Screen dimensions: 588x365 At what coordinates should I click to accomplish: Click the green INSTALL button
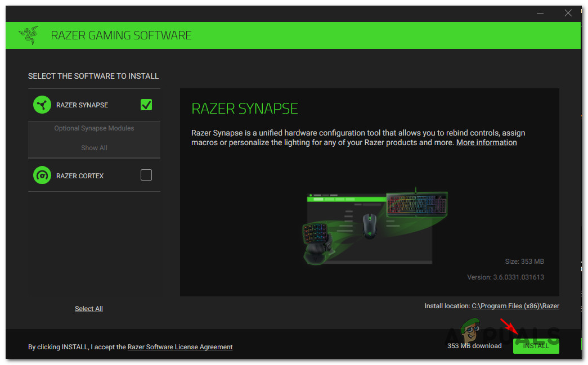tap(536, 346)
